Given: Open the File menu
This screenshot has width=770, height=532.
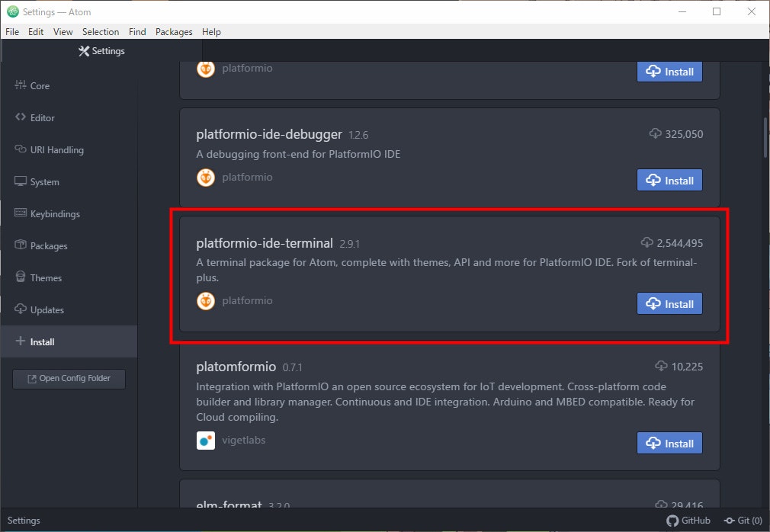Looking at the screenshot, I should [x=12, y=32].
